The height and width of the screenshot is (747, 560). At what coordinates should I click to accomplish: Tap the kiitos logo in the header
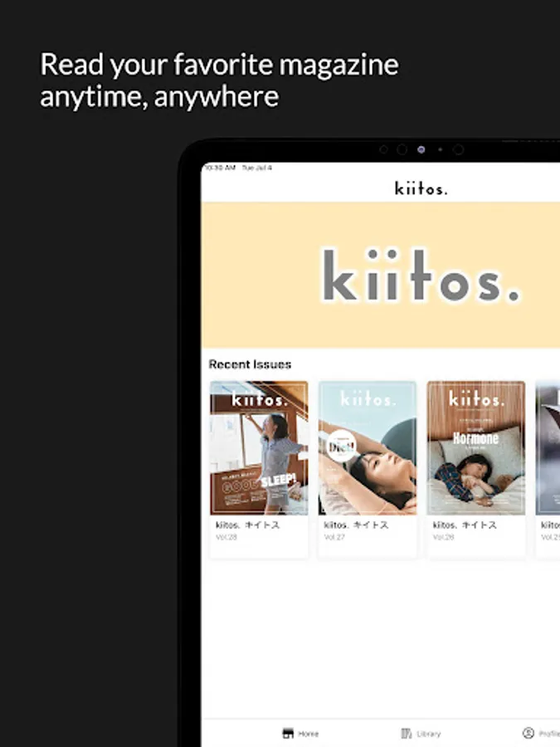421,188
